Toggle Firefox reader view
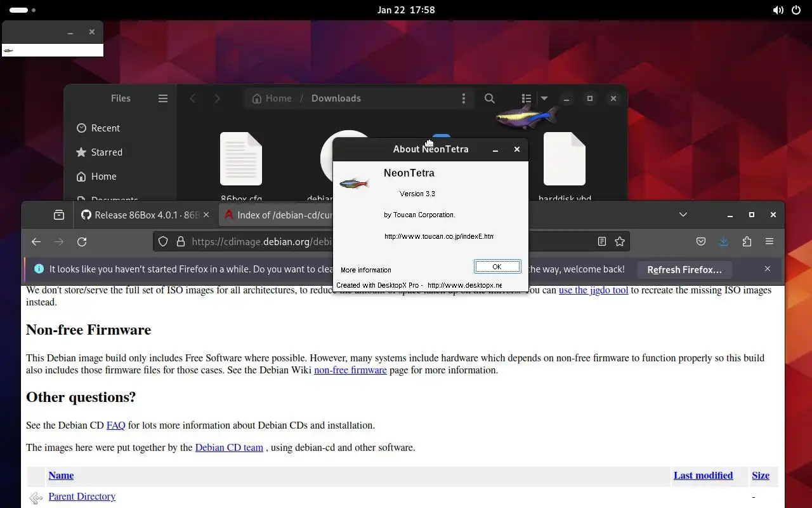This screenshot has height=508, width=812. coord(602,241)
